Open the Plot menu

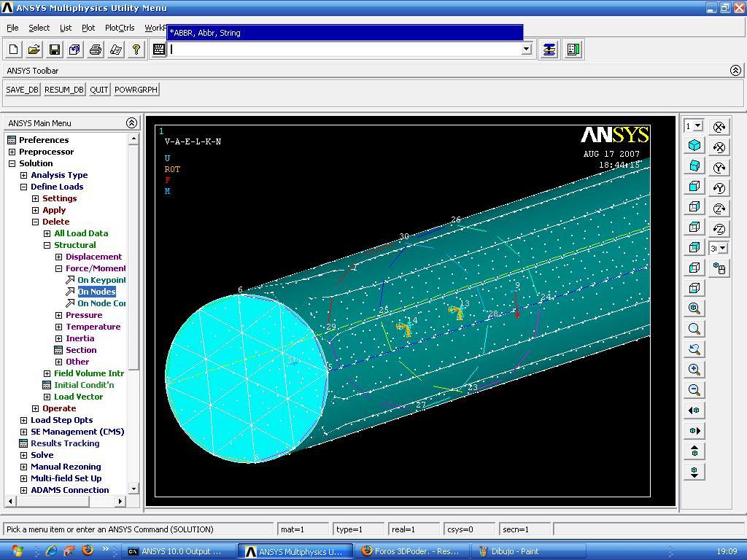pos(88,28)
